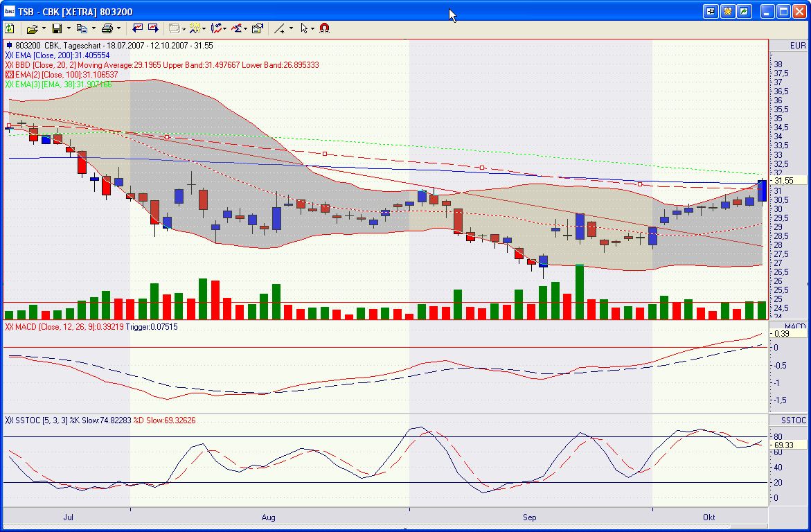Viewport: 811px width, 532px height.
Task: Click the EUR currency axis header
Action: 798,46
